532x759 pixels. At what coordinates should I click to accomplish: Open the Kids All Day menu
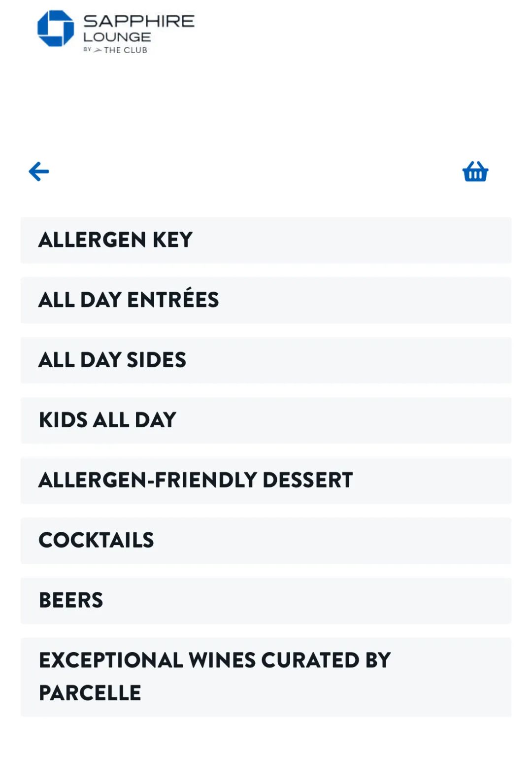(x=266, y=420)
